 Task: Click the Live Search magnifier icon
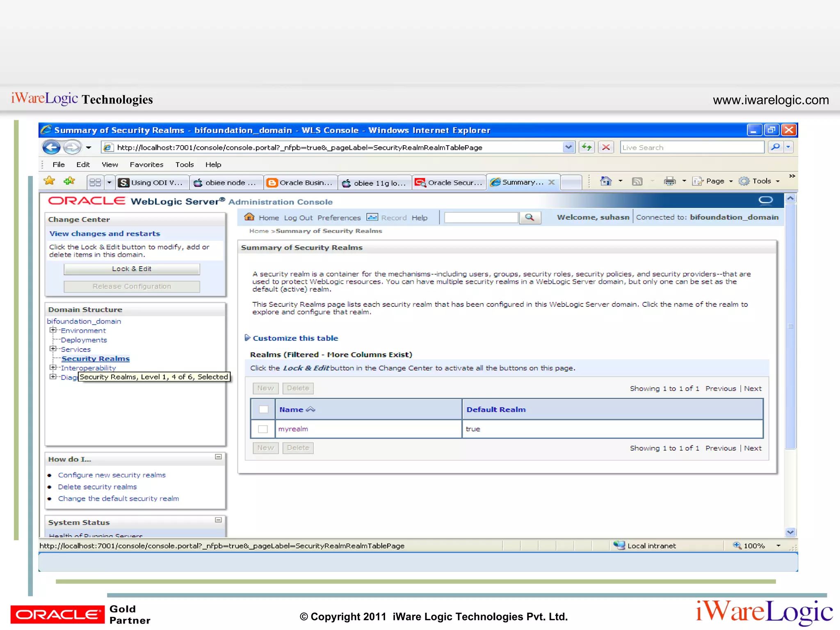[x=775, y=147]
